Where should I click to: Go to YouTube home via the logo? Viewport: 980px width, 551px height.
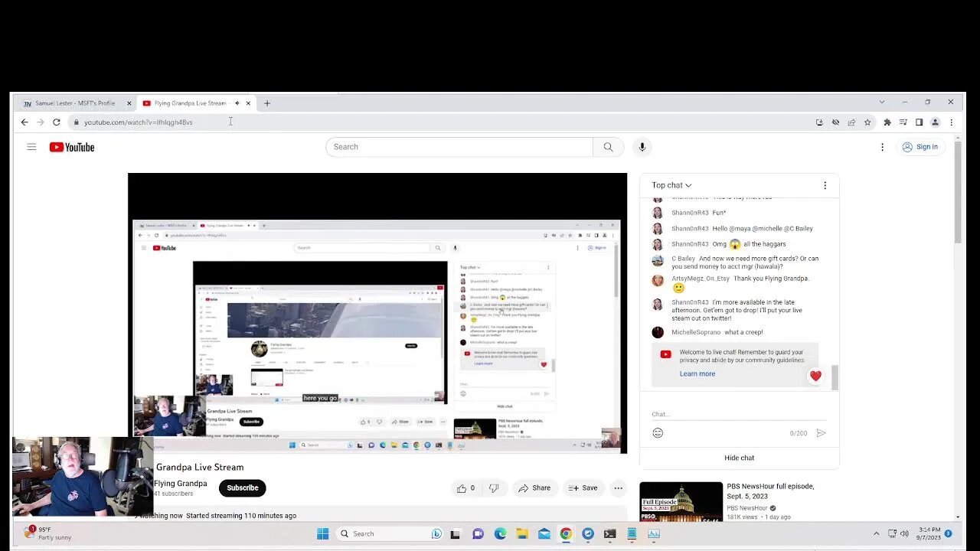pyautogui.click(x=72, y=147)
